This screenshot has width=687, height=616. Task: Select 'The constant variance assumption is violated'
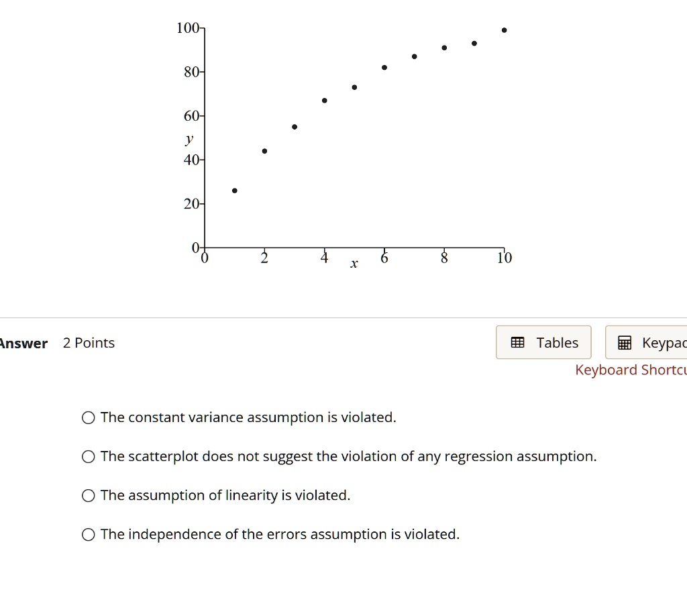tap(88, 417)
